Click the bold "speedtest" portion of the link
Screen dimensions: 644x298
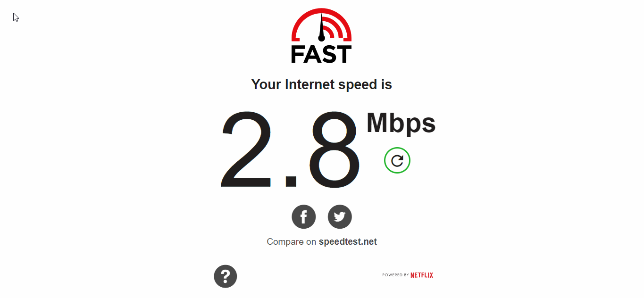click(x=340, y=242)
